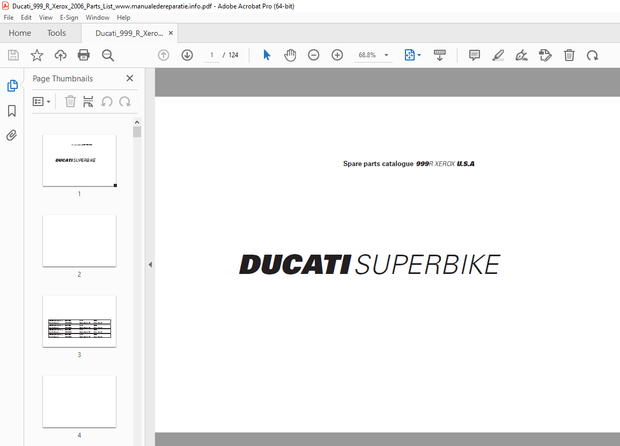Close the Ducati_999_R_Xero document tab
Screen dimensions: 620x446
[x=171, y=33]
